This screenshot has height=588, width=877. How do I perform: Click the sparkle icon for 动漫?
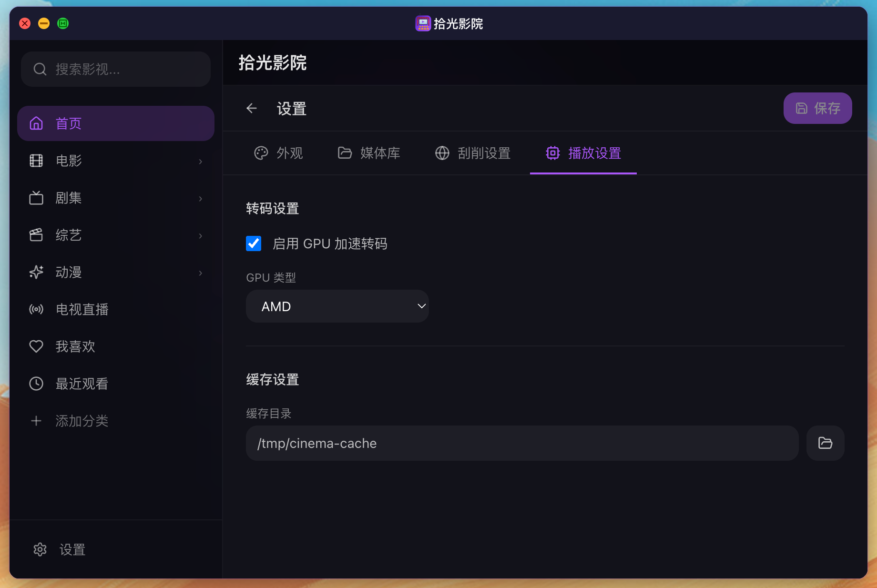click(x=36, y=272)
